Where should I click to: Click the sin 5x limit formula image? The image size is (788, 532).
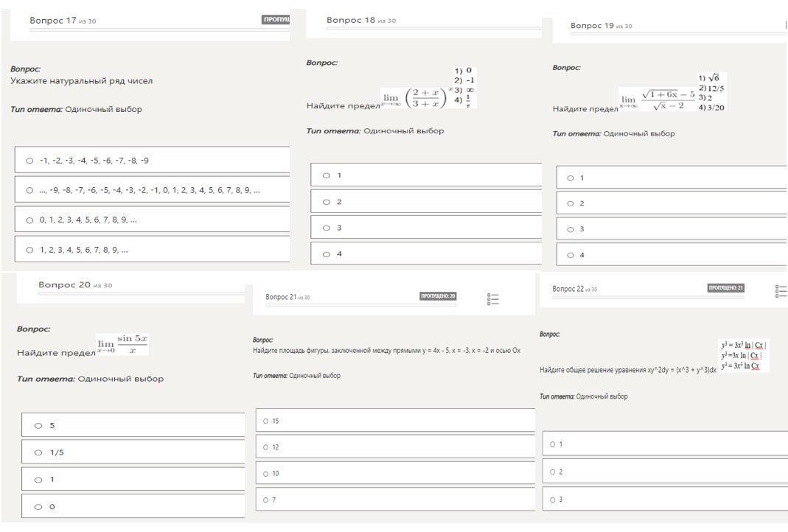coord(122,344)
